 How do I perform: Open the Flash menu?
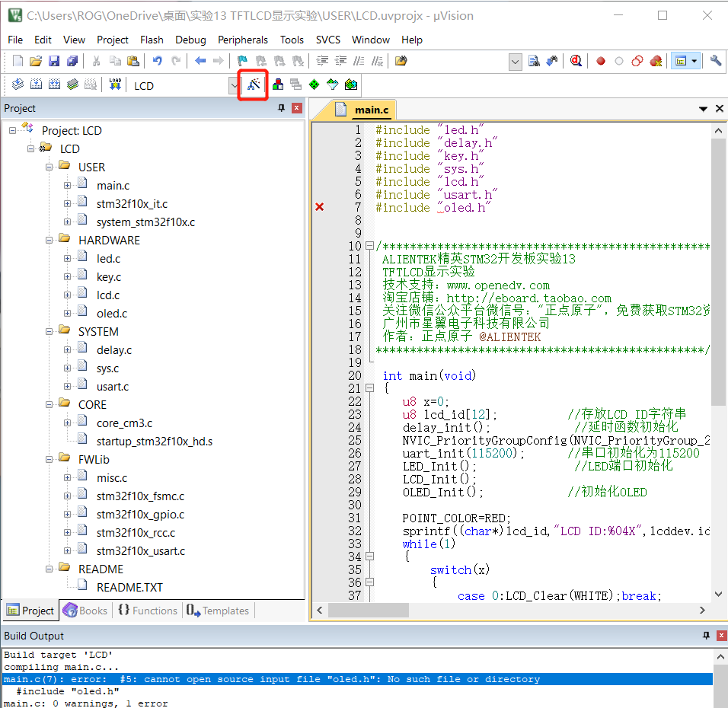(x=152, y=40)
